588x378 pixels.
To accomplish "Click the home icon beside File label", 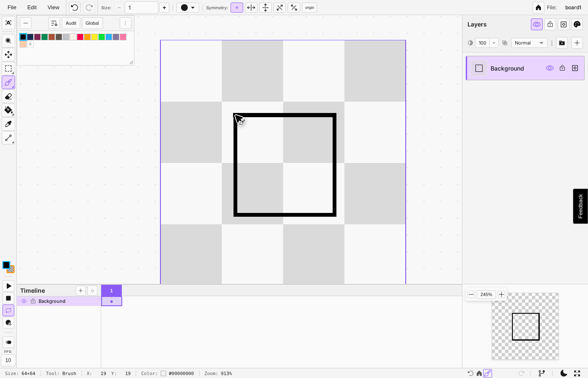I will coord(538,8).
